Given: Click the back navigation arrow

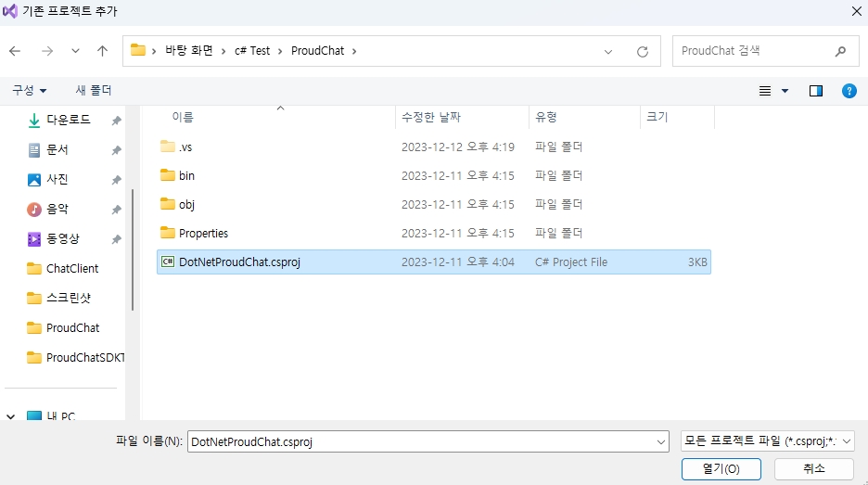Looking at the screenshot, I should [x=15, y=51].
